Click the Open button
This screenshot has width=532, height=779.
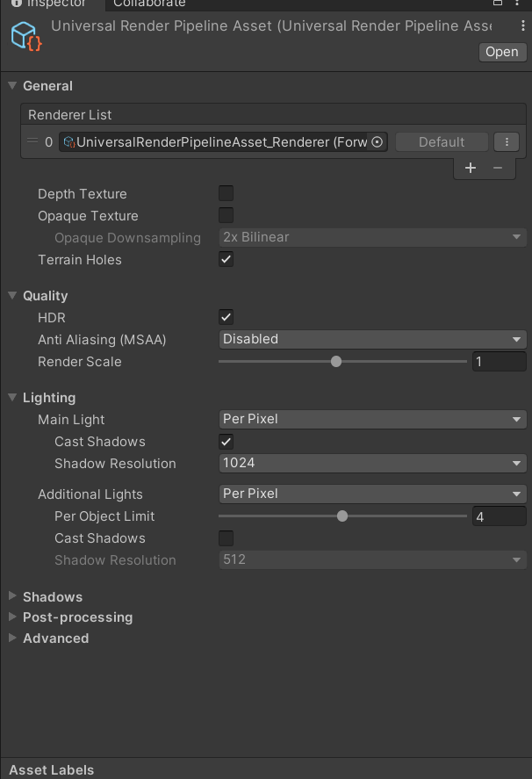tap(501, 52)
